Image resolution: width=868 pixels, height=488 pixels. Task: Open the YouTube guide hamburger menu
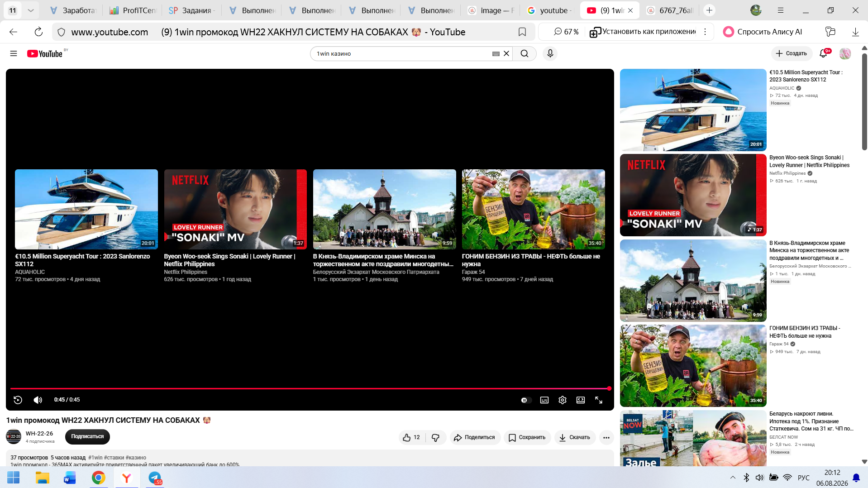[x=14, y=53]
